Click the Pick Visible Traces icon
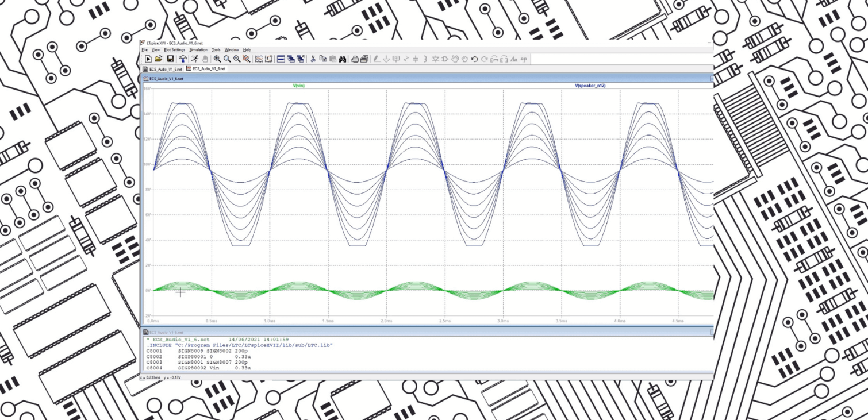 click(x=268, y=59)
